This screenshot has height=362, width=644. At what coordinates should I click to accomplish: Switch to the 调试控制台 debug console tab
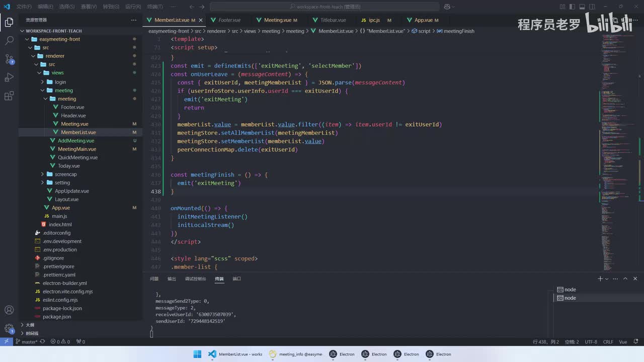195,279
